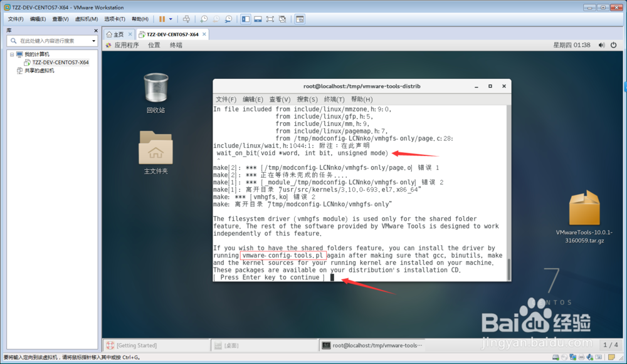Select the 主文件夹 home folder icon
Viewport: 627px width, 364px height.
155,153
